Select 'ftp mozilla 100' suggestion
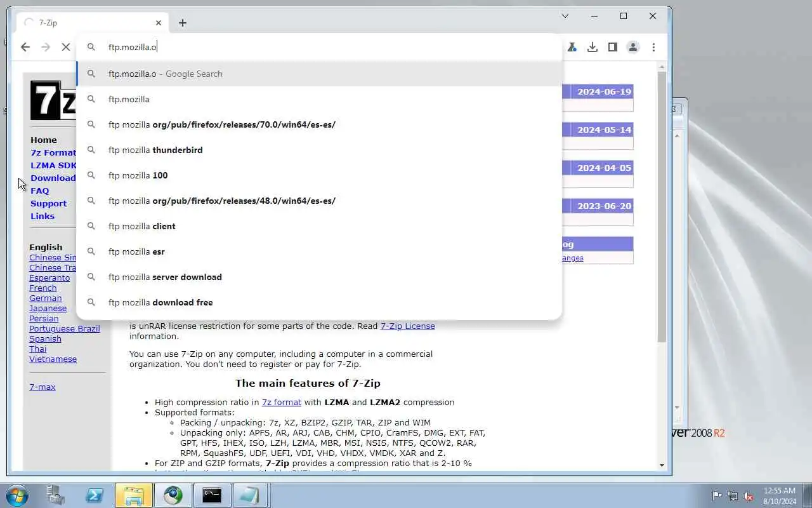Viewport: 812px width, 508px height. click(319, 175)
